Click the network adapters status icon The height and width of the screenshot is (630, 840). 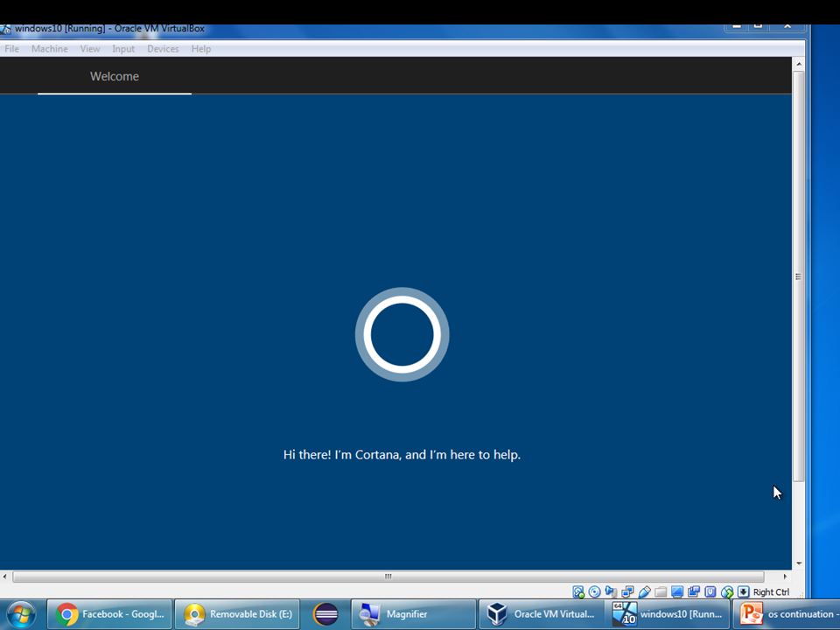(627, 591)
